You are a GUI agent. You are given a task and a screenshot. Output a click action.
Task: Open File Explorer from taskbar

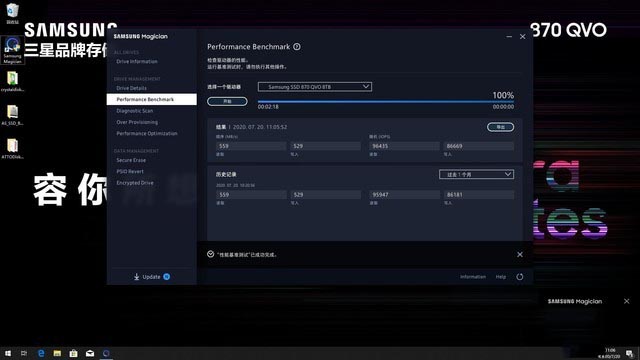(57, 353)
